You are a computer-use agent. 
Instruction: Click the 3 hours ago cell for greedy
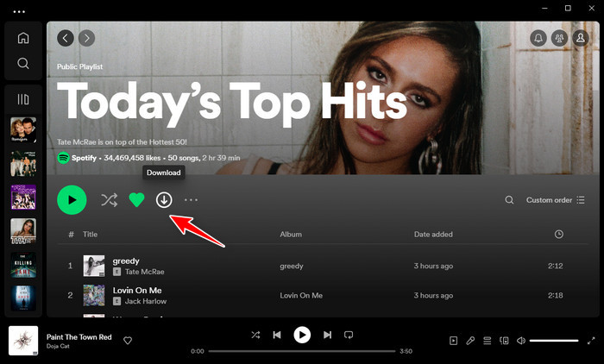point(433,267)
